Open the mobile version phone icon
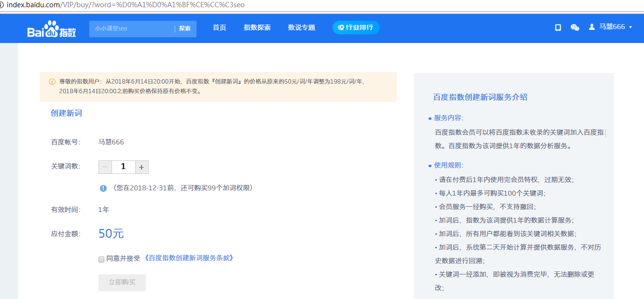The image size is (644, 299). click(x=558, y=28)
